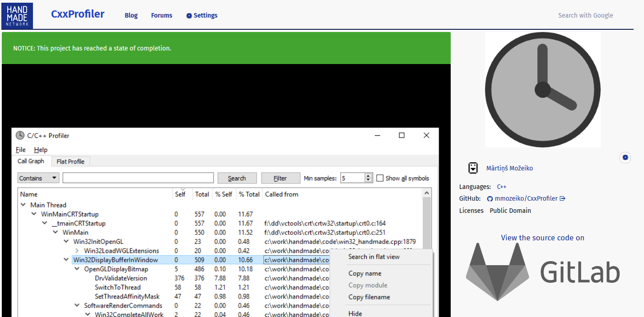
Task: Sort by the Self column header
Action: [182, 194]
